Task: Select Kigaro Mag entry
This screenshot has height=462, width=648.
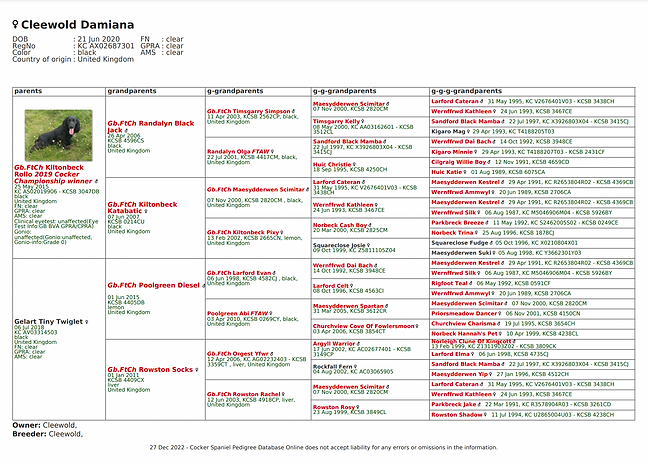Action: point(448,131)
